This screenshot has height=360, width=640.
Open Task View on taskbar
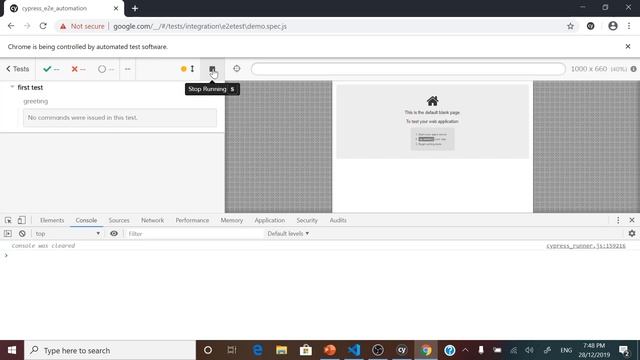click(232, 350)
